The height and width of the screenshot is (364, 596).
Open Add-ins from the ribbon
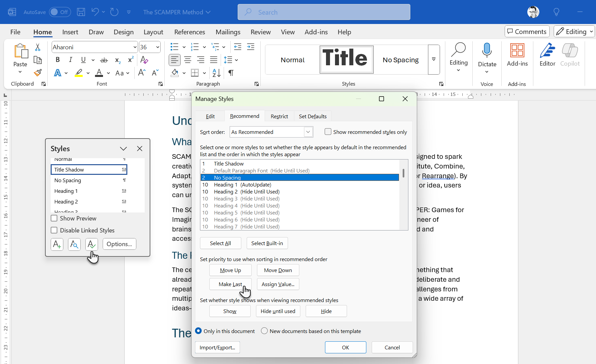click(x=517, y=55)
